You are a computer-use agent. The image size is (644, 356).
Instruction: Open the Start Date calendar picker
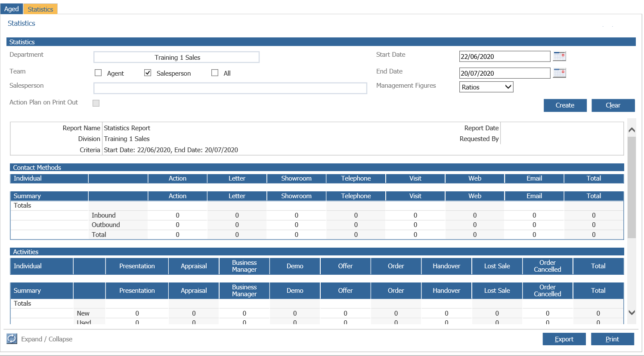[559, 56]
